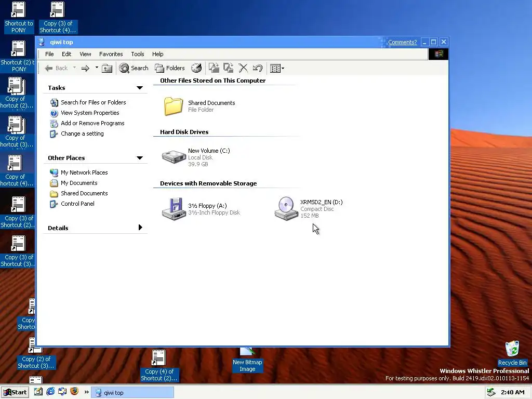Go up one folder level

[107, 68]
